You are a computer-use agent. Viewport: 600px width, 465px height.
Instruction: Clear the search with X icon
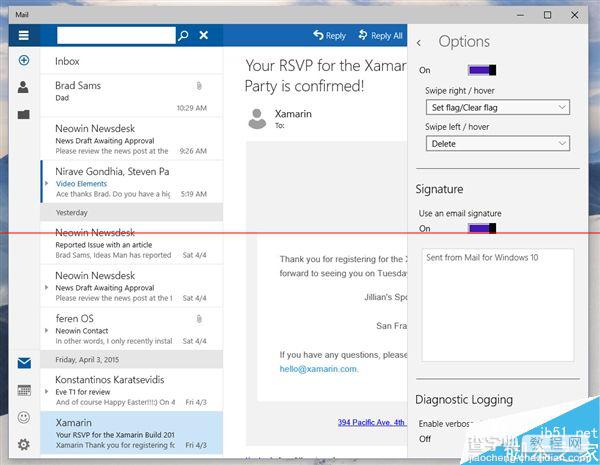coord(204,35)
